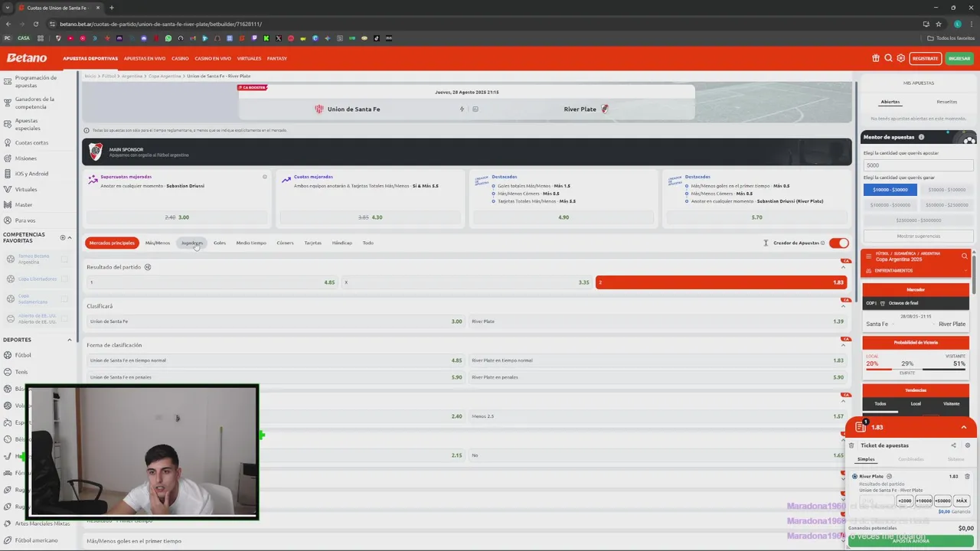Open betting ticket settings gear
Viewport: 980px width, 551px height.
967,445
